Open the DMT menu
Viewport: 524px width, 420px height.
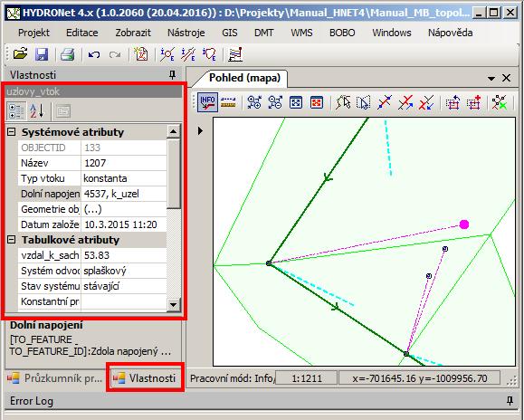coord(264,33)
